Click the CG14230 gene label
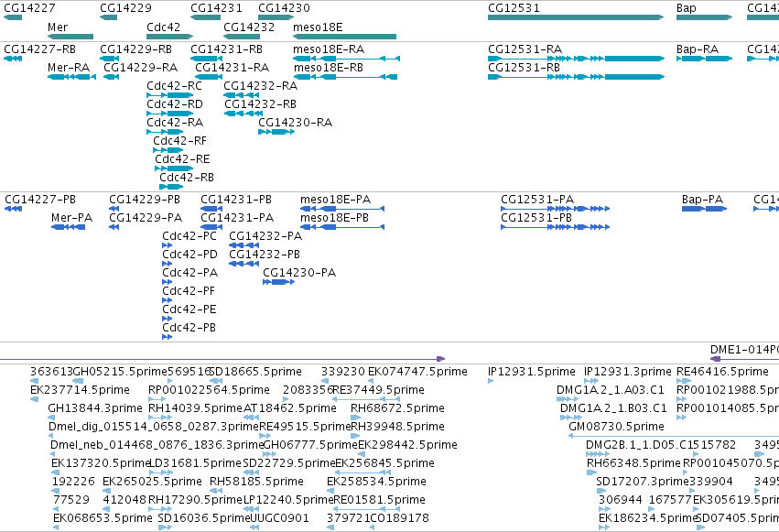The image size is (779, 532). click(284, 8)
